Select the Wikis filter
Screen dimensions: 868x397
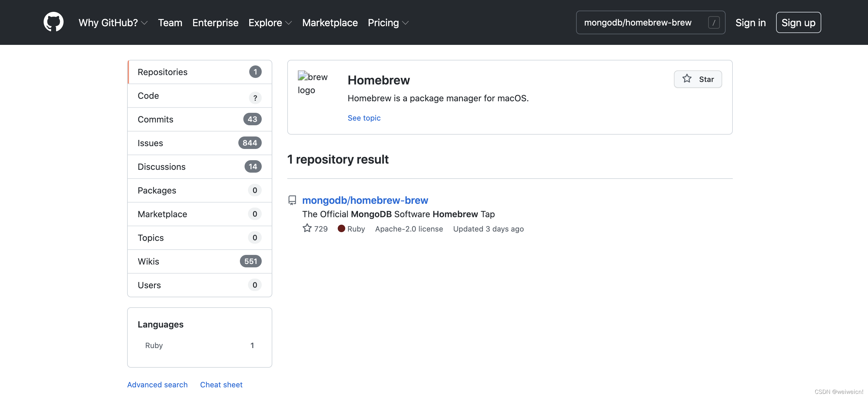[x=199, y=261]
